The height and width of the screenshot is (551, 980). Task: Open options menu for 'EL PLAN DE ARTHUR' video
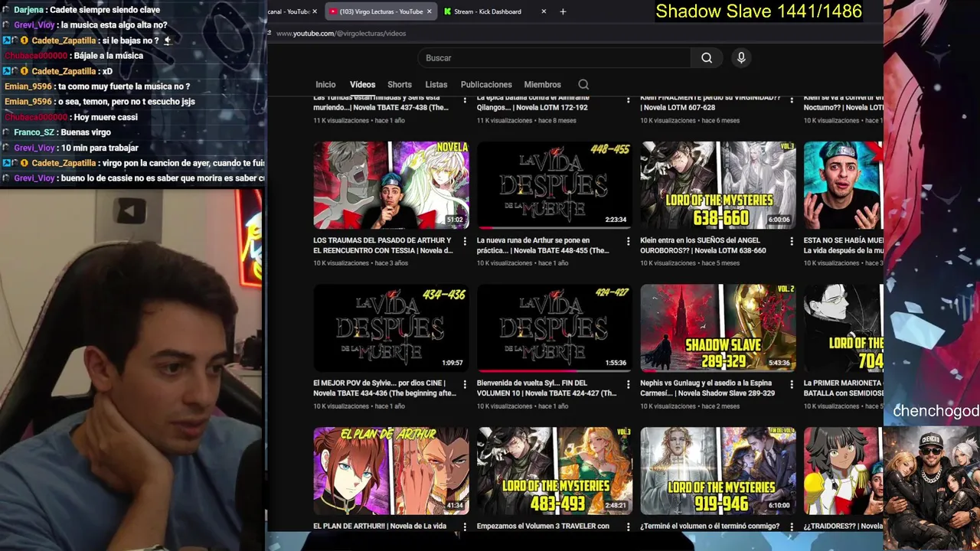pyautogui.click(x=464, y=527)
